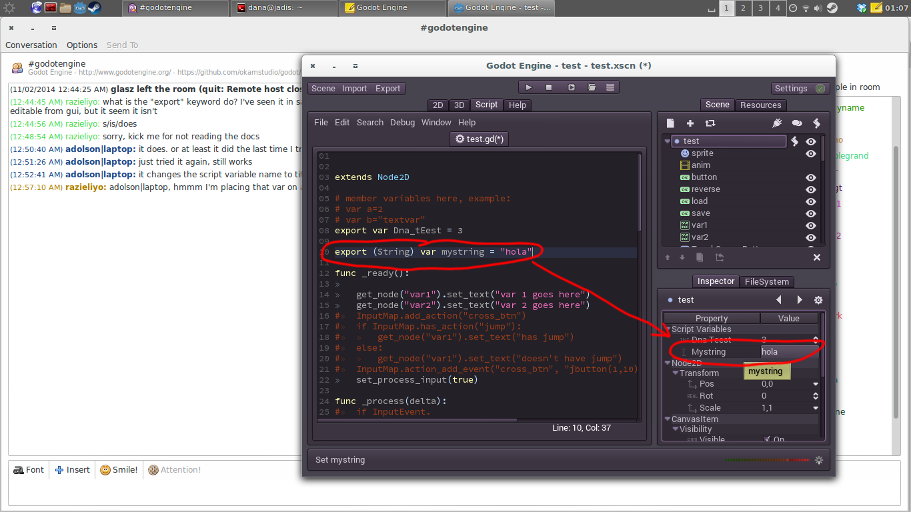
Task: Open the Pos value dropdown arrow
Action: [815, 384]
